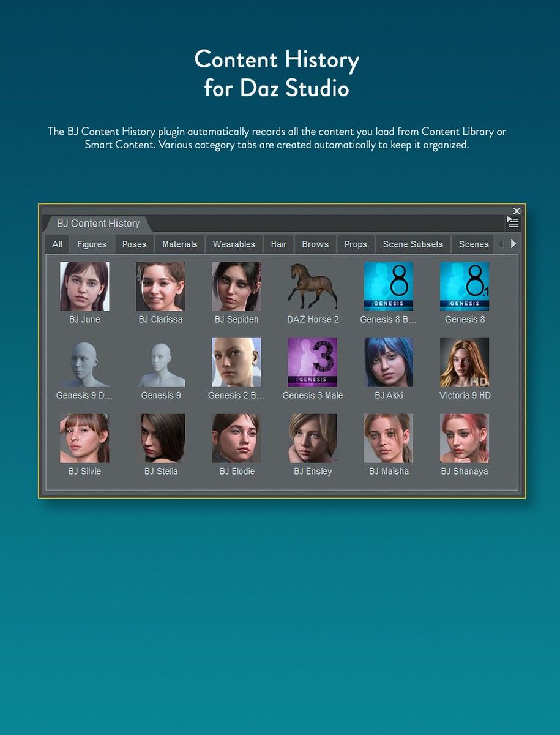The image size is (560, 735).
Task: Select the BJ Elodie figure thumbnail
Action: (236, 439)
